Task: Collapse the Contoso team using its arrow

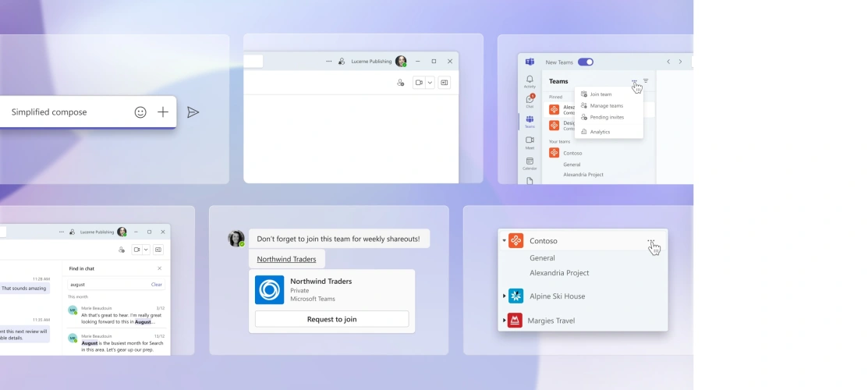Action: [x=504, y=241]
